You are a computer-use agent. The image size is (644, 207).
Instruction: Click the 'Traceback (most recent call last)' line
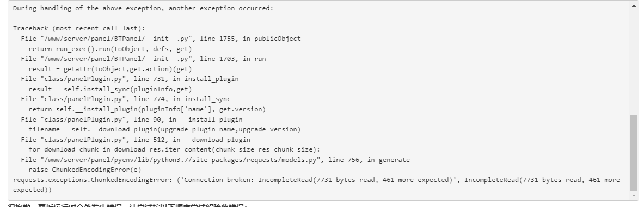click(x=79, y=28)
